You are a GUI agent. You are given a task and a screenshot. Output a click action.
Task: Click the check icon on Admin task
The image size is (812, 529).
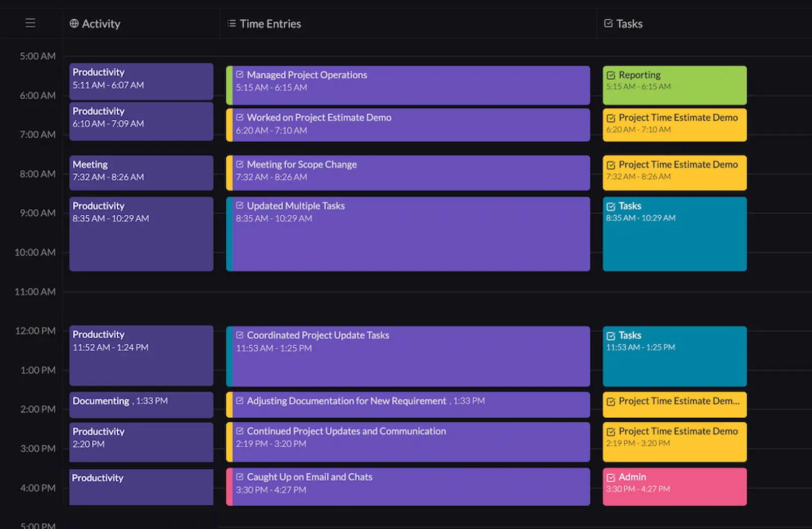pos(611,477)
